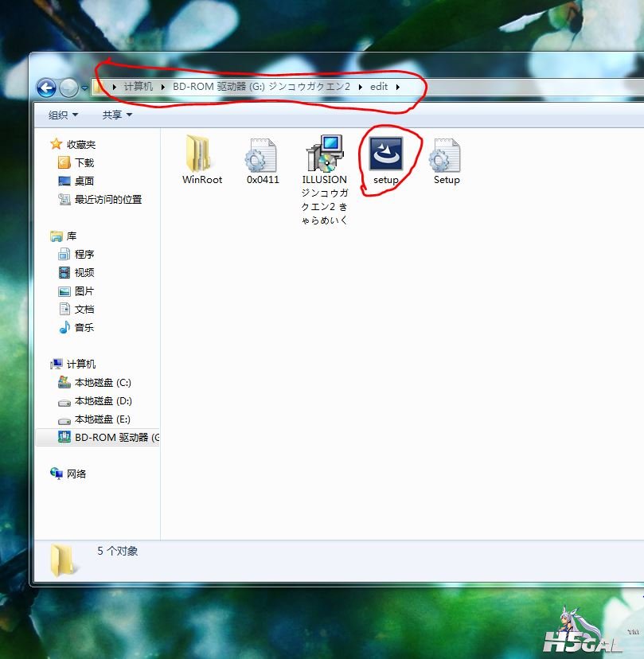644x659 pixels.
Task: Select 计算机 in the navigation pane
Action: [81, 364]
